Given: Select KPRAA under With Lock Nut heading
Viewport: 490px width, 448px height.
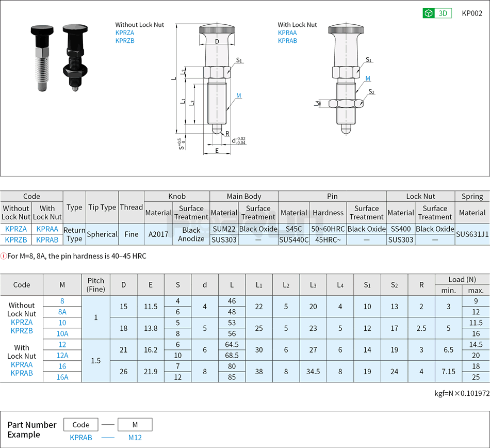Looking at the screenshot, I should 287,33.
